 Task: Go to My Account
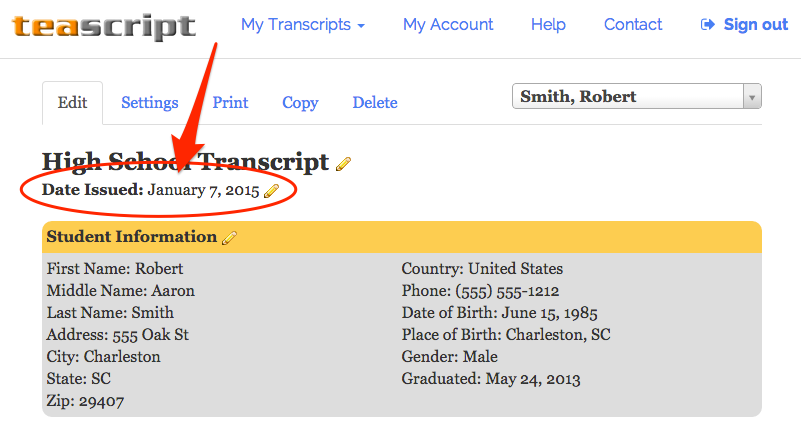pyautogui.click(x=448, y=25)
